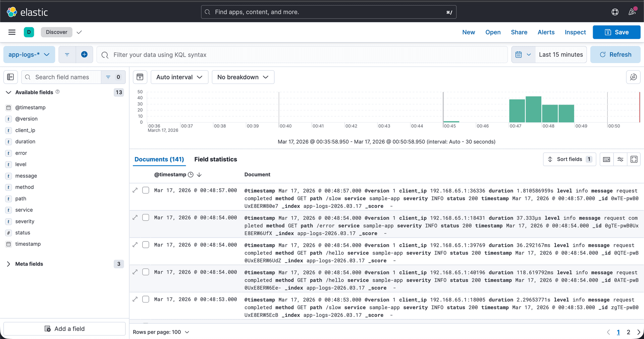The height and width of the screenshot is (339, 644).
Task: Click the status number field type icon
Action: (x=9, y=233)
